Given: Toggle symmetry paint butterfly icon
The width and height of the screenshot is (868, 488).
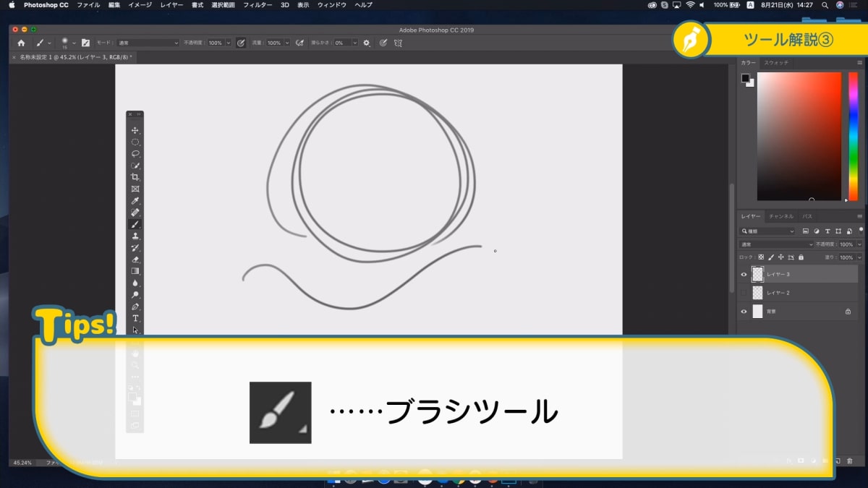Looking at the screenshot, I should 398,43.
